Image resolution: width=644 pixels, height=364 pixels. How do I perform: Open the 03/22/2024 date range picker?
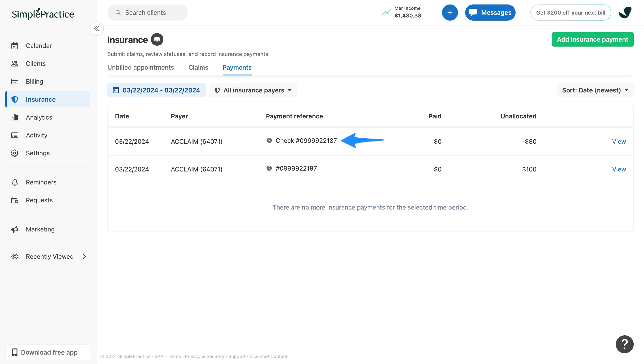[x=156, y=90]
